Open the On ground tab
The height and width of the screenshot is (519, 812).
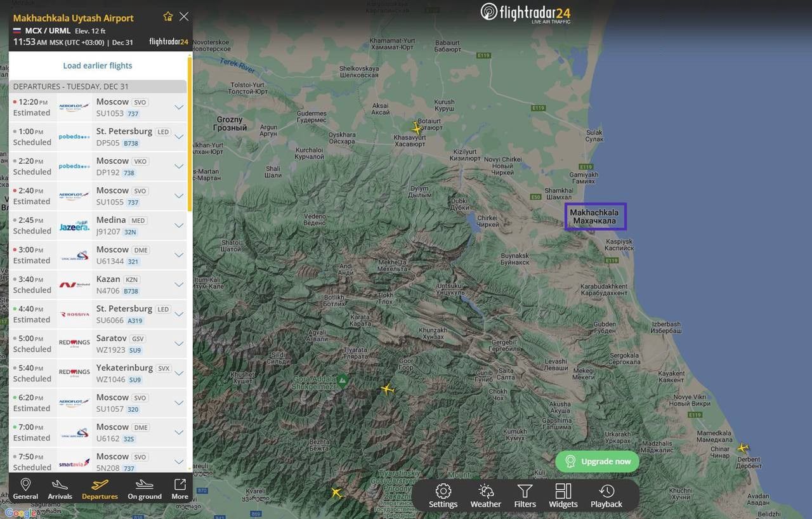pyautogui.click(x=145, y=489)
